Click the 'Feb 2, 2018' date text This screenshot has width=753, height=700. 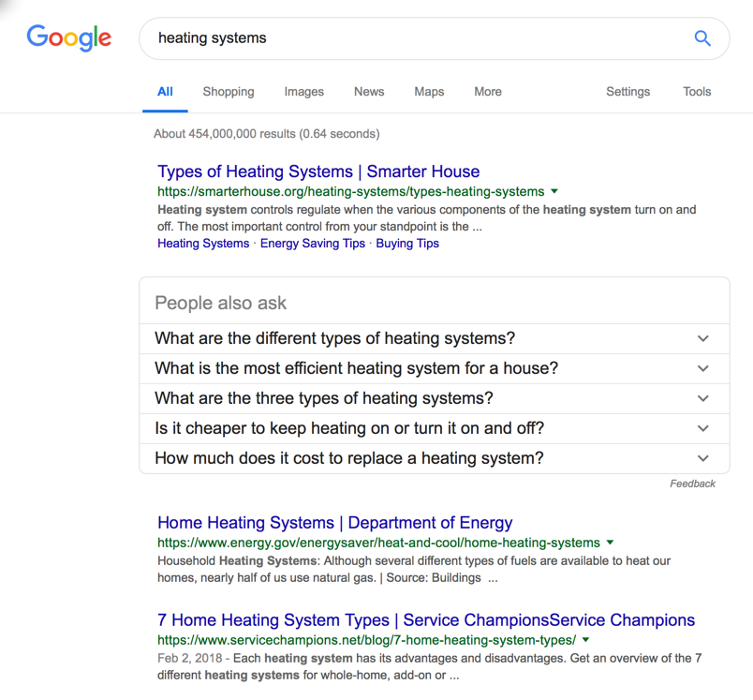pos(190,658)
